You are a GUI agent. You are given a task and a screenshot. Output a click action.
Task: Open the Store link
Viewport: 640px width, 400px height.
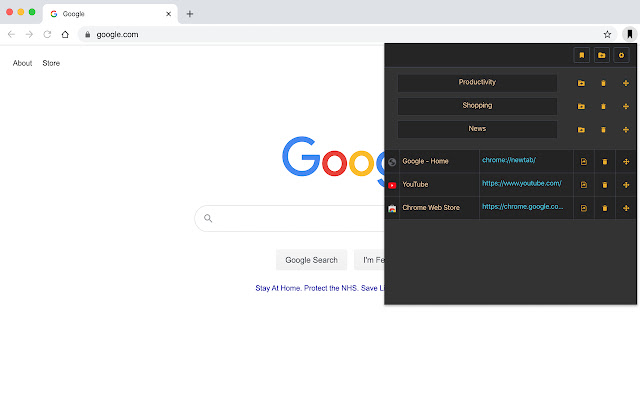tap(51, 63)
